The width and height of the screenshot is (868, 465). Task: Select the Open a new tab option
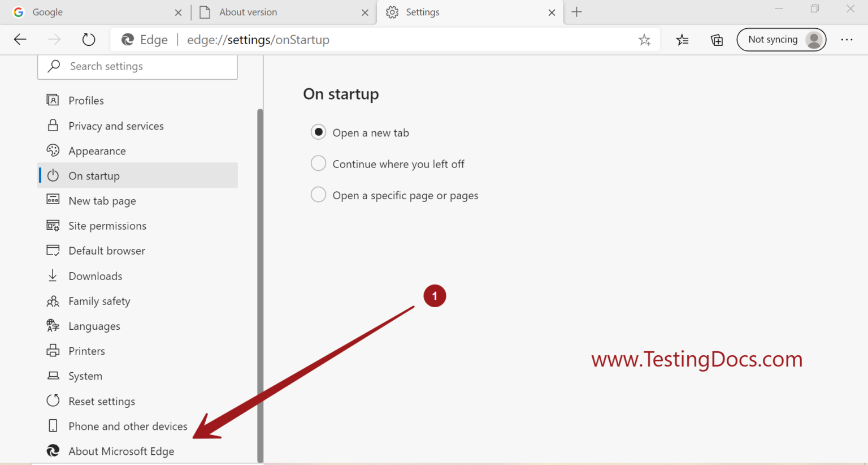(318, 132)
